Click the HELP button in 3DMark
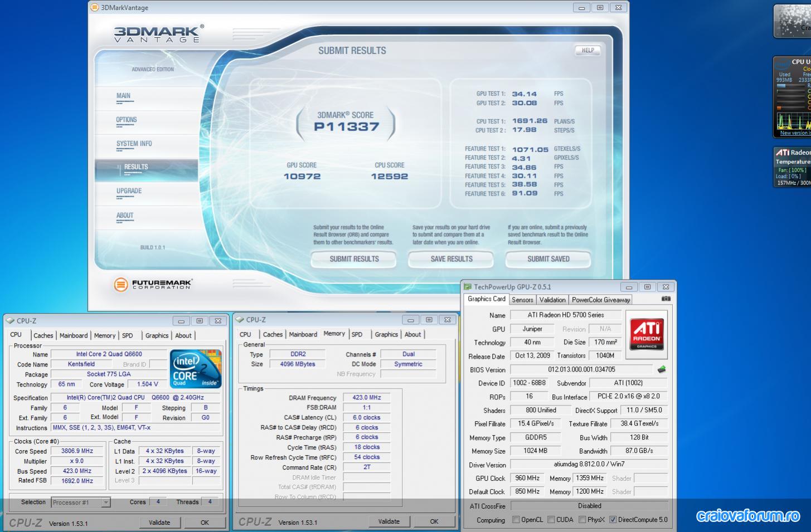811x532 pixels. [x=588, y=50]
